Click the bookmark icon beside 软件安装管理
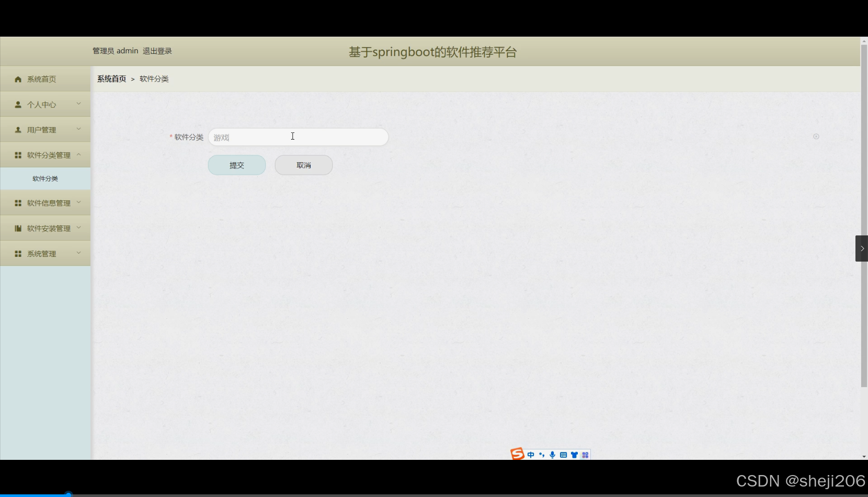The height and width of the screenshot is (497, 868). coord(18,228)
